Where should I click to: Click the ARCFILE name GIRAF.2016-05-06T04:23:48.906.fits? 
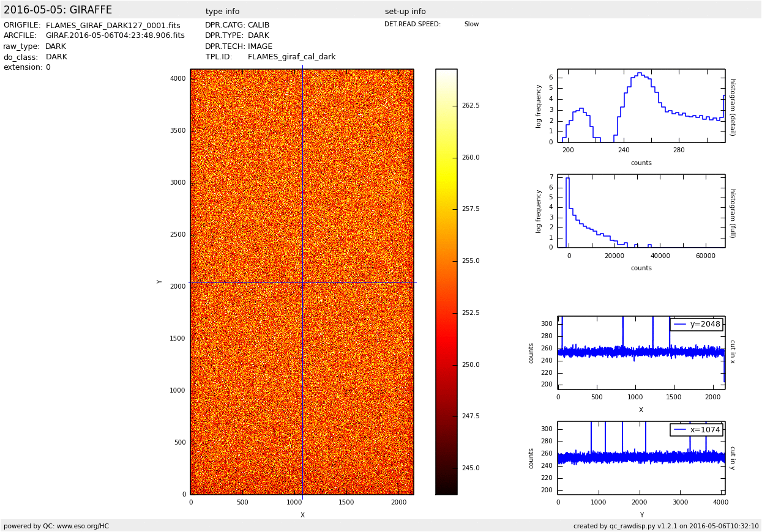pos(115,36)
